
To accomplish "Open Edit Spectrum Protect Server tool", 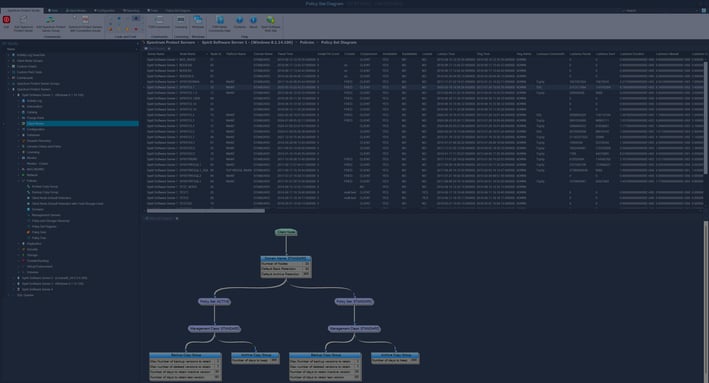I will [23, 24].
